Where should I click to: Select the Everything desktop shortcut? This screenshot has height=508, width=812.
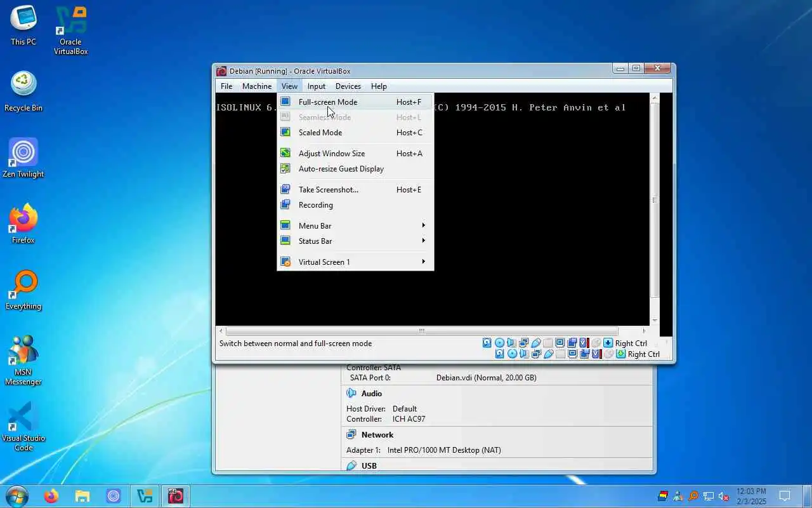(23, 290)
